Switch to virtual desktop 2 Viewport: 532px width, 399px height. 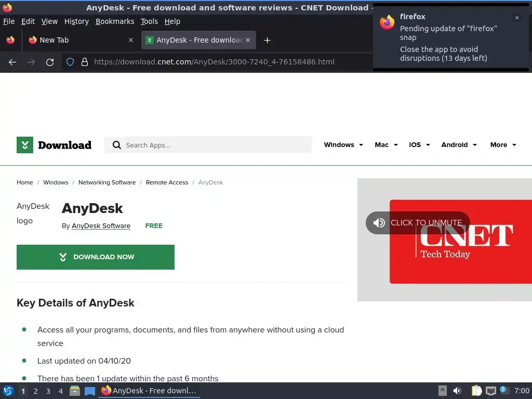36,391
